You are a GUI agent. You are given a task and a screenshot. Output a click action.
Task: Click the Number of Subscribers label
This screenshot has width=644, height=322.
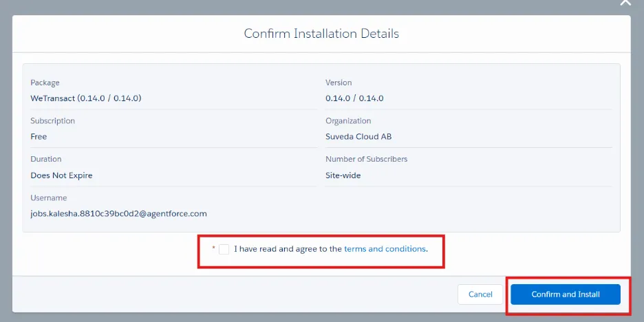(366, 159)
